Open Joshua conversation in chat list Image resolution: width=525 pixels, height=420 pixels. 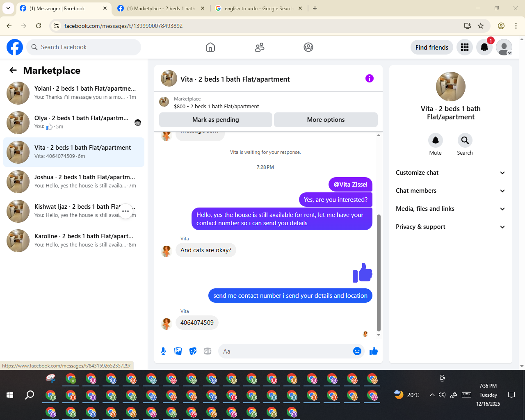[x=74, y=182]
